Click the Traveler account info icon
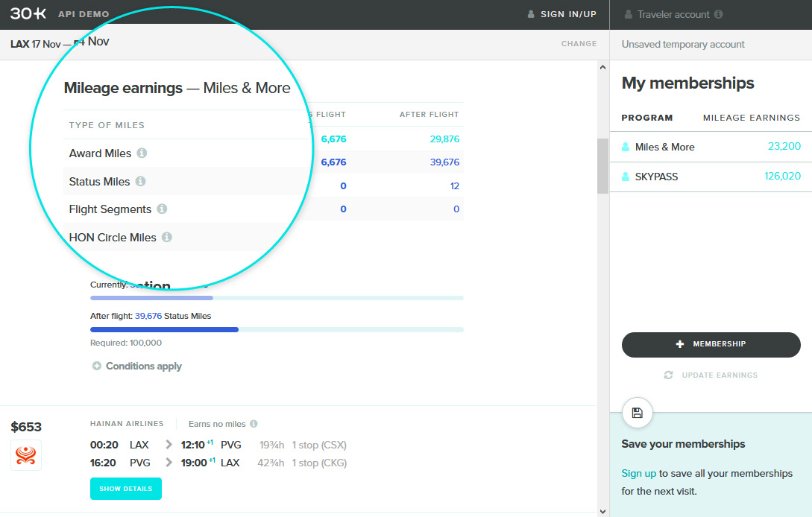 pos(718,14)
